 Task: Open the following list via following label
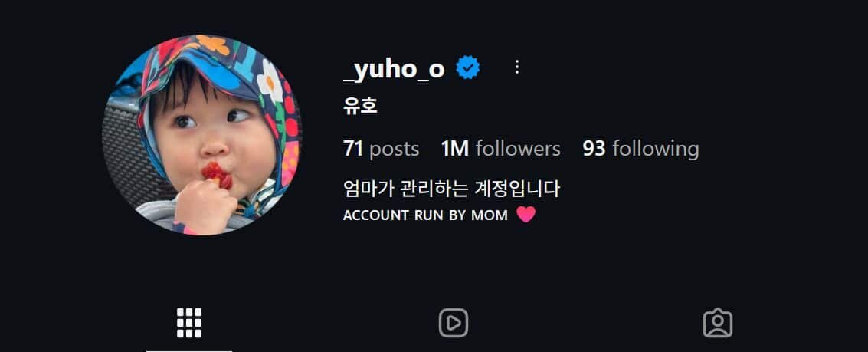coord(656,149)
